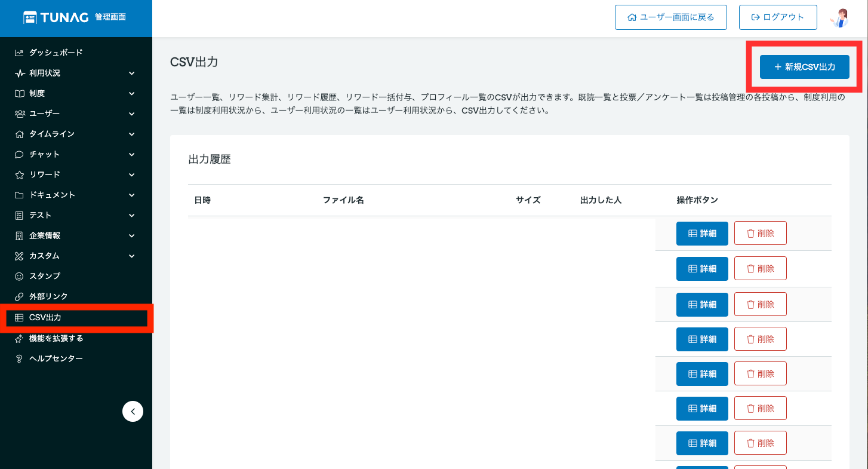
Task: Select the 制度 book icon
Action: pos(19,93)
